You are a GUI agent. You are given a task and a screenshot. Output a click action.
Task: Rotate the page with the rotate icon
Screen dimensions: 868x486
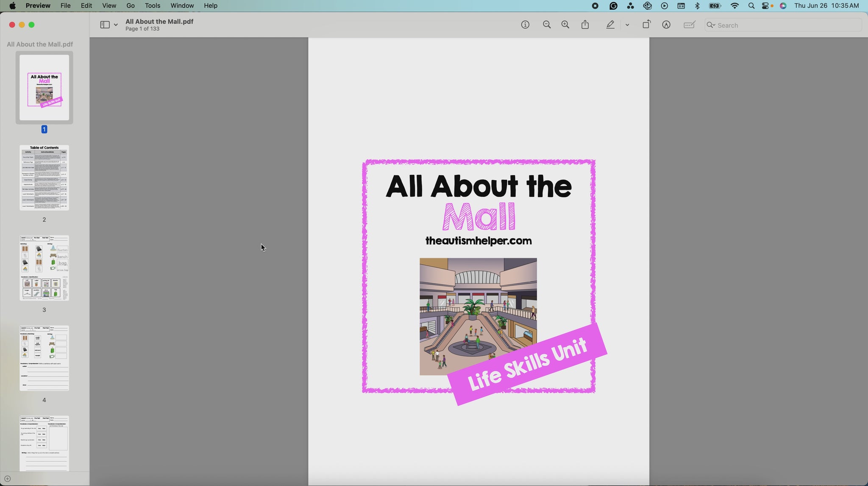pyautogui.click(x=646, y=25)
